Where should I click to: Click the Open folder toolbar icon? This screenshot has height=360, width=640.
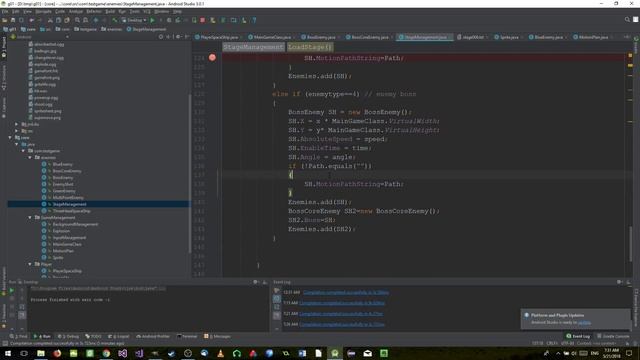[x=4, y=20]
